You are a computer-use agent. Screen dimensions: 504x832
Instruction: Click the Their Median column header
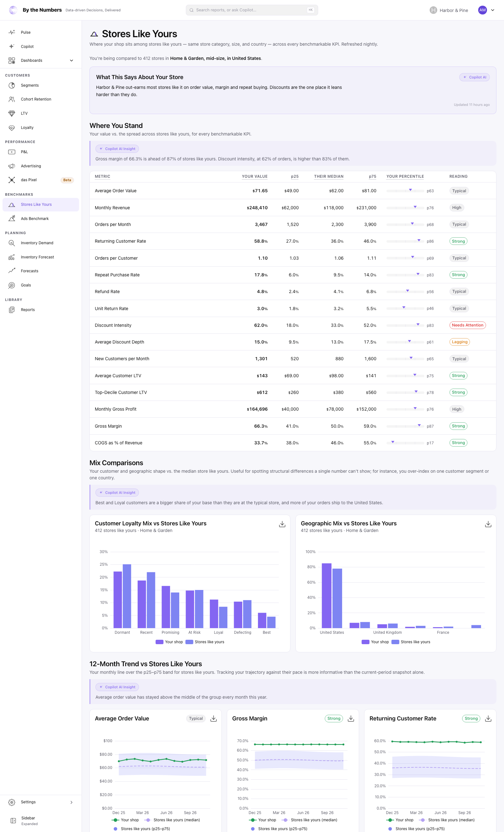tap(329, 176)
